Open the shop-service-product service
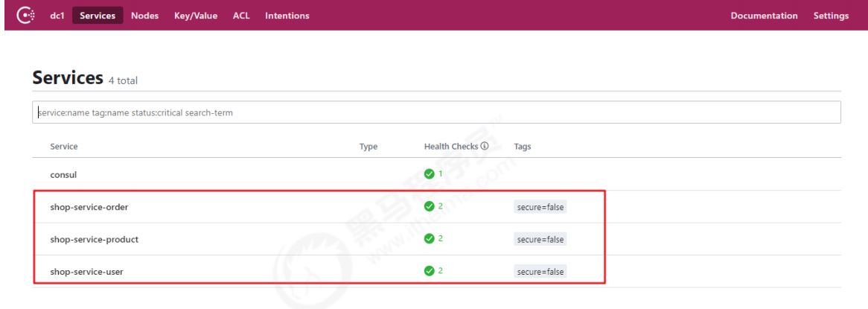Image resolution: width=868 pixels, height=309 pixels. tap(94, 239)
